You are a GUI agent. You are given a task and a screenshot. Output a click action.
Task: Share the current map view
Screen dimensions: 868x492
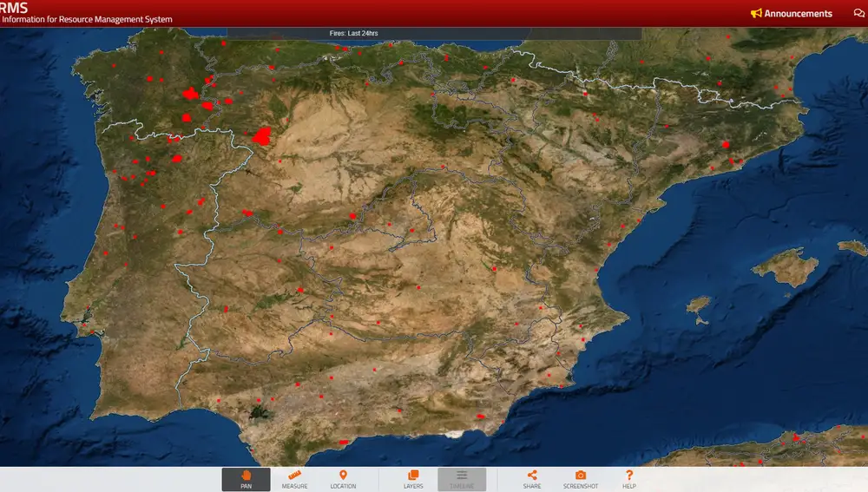click(532, 479)
